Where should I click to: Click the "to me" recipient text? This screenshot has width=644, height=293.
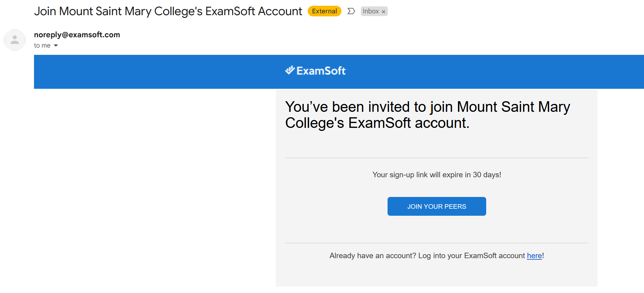click(x=42, y=45)
